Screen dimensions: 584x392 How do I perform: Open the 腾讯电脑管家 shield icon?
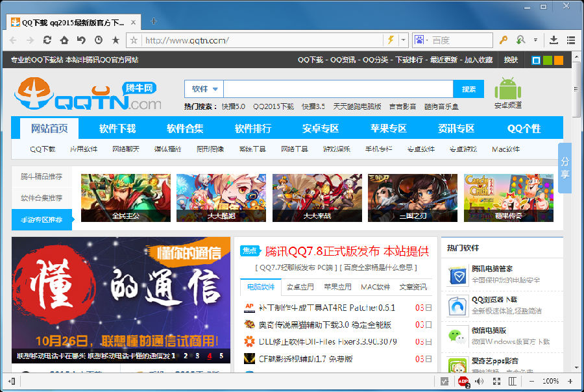tap(457, 276)
